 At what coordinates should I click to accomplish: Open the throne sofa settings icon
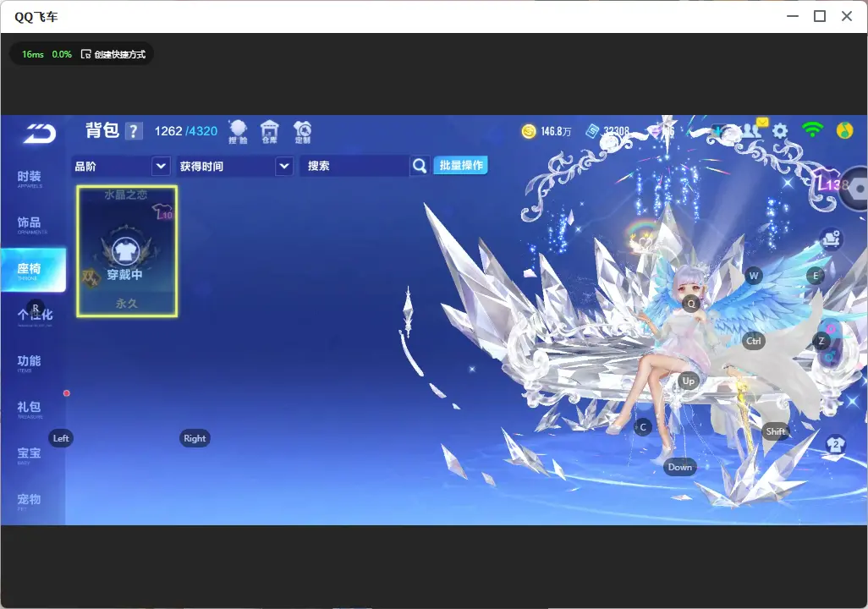[831, 239]
